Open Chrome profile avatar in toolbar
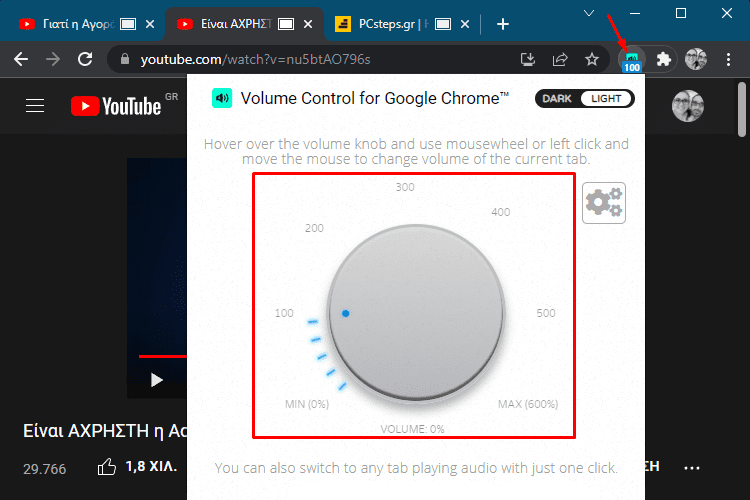750x500 pixels. [x=695, y=59]
